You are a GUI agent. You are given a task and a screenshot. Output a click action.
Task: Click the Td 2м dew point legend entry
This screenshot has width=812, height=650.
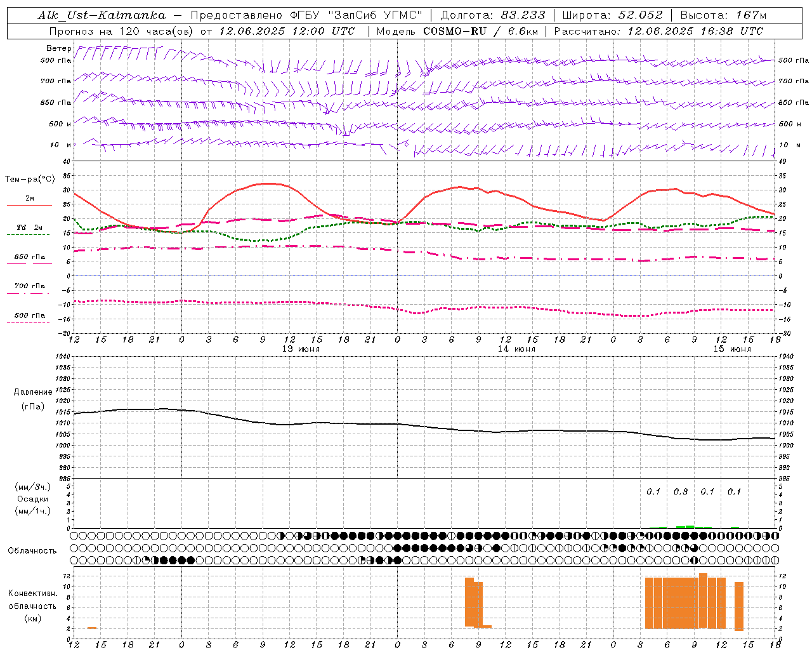pos(29,227)
